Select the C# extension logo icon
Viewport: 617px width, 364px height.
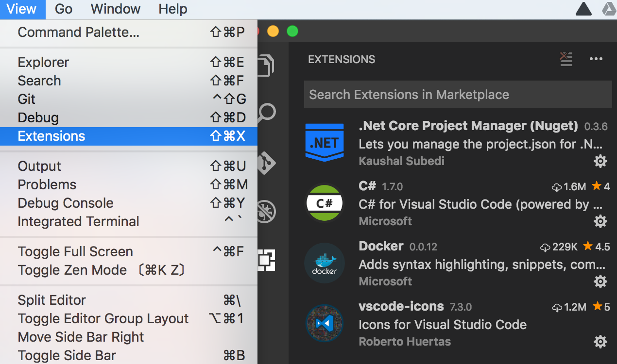tap(325, 203)
